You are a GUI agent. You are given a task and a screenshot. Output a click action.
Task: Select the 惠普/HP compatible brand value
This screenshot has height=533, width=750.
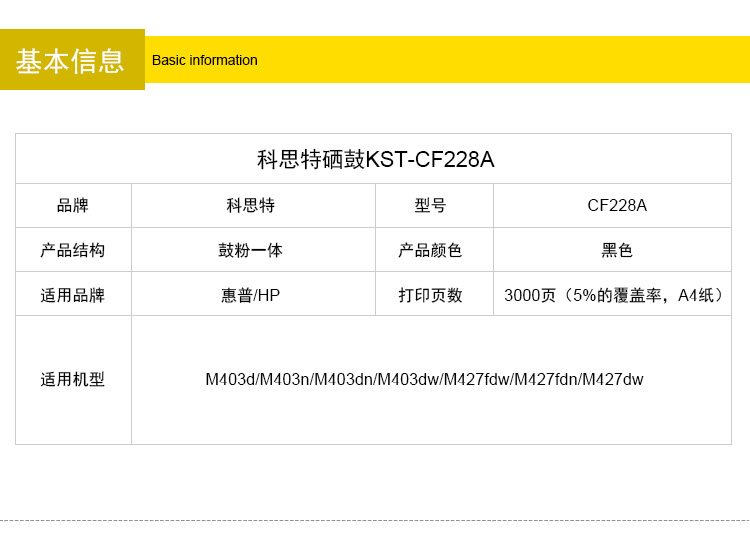[251, 295]
